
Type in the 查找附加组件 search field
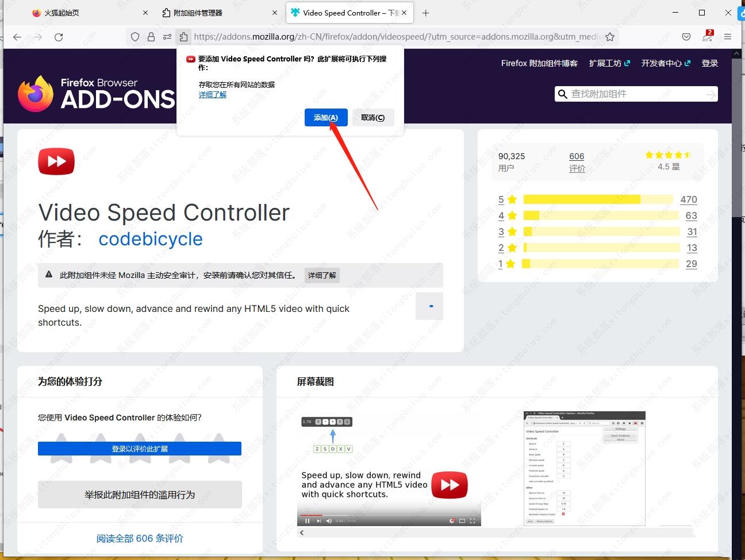(x=635, y=94)
